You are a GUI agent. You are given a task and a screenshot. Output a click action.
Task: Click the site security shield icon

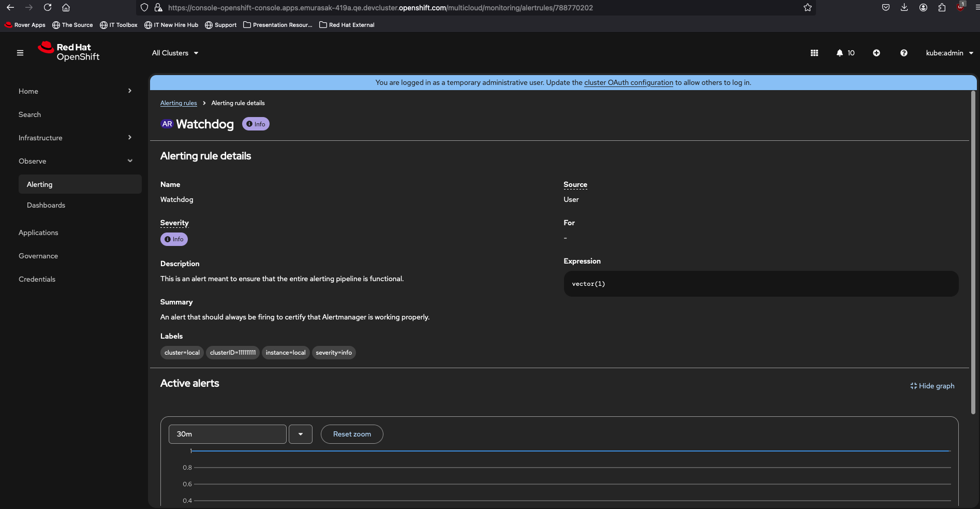[x=144, y=7]
